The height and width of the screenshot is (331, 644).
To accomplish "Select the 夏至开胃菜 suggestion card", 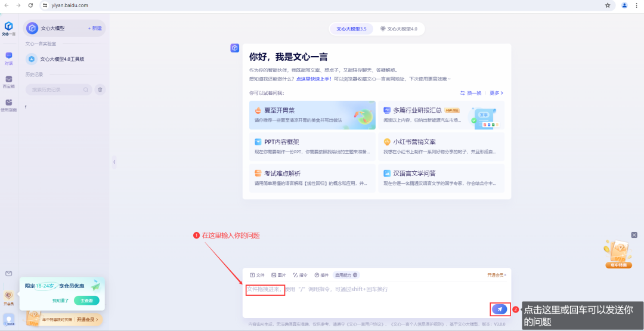I will (312, 115).
